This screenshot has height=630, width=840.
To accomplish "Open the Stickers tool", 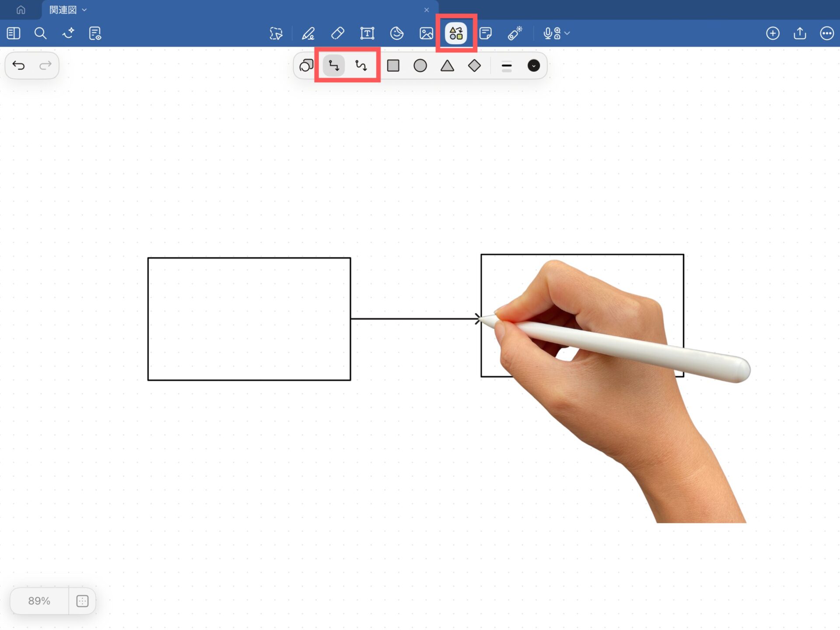I will [x=396, y=33].
